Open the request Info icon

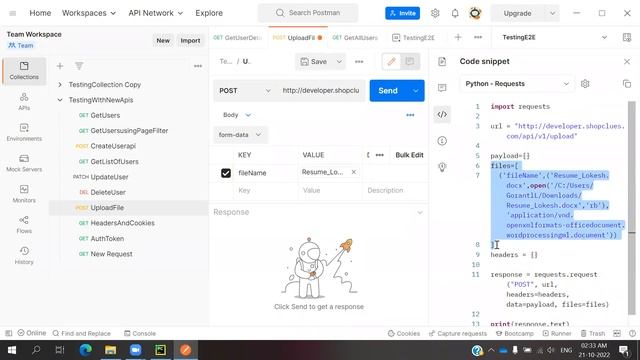442,141
